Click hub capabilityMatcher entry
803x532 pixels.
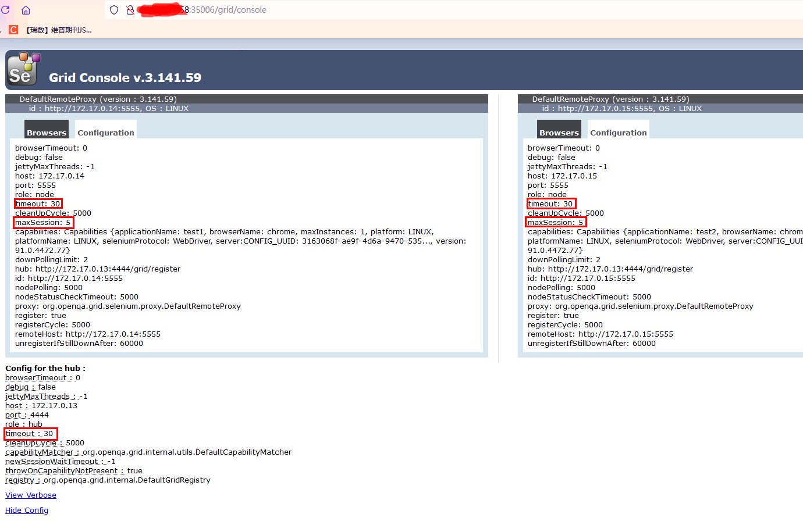[148, 452]
